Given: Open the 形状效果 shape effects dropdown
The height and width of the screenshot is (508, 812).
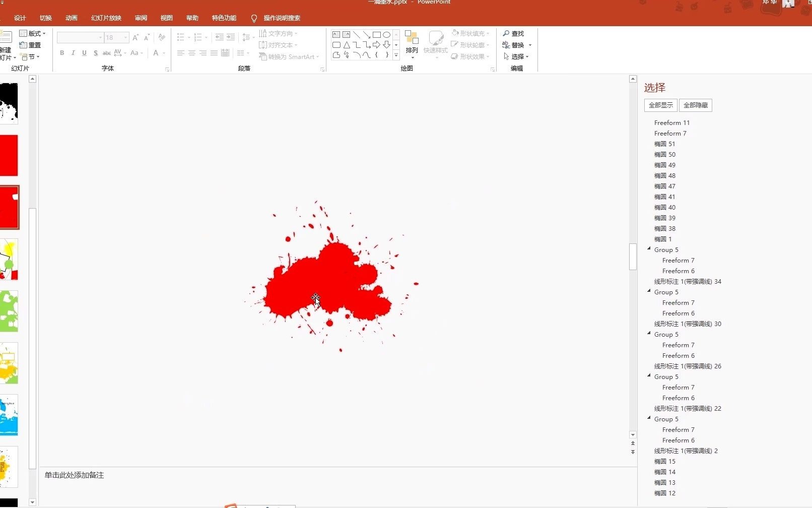Looking at the screenshot, I should [x=470, y=56].
